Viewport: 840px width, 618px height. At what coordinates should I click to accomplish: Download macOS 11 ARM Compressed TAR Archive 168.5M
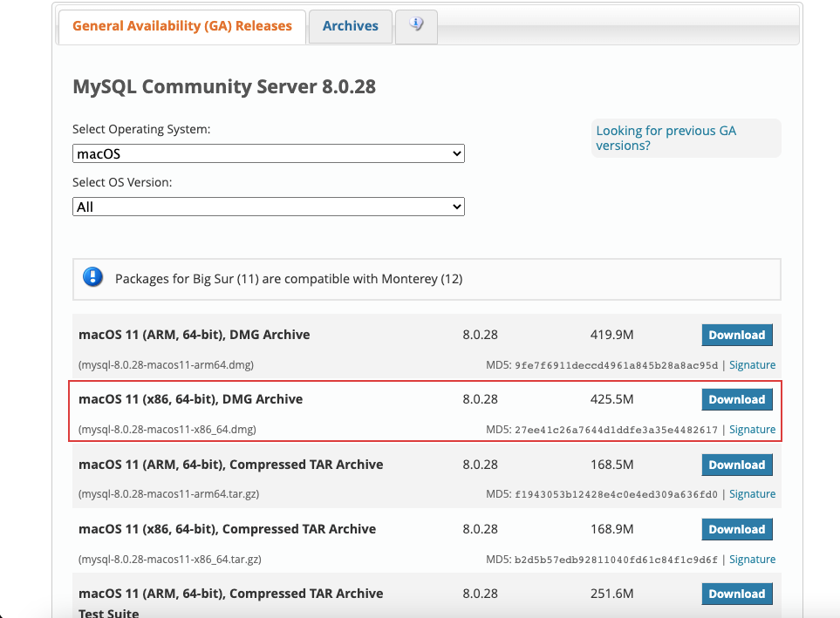(x=737, y=465)
